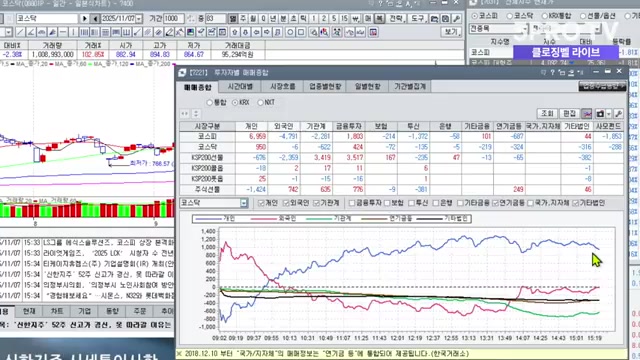Open the 업종별현황 tab
The image size is (640, 360).
[x=325, y=87]
